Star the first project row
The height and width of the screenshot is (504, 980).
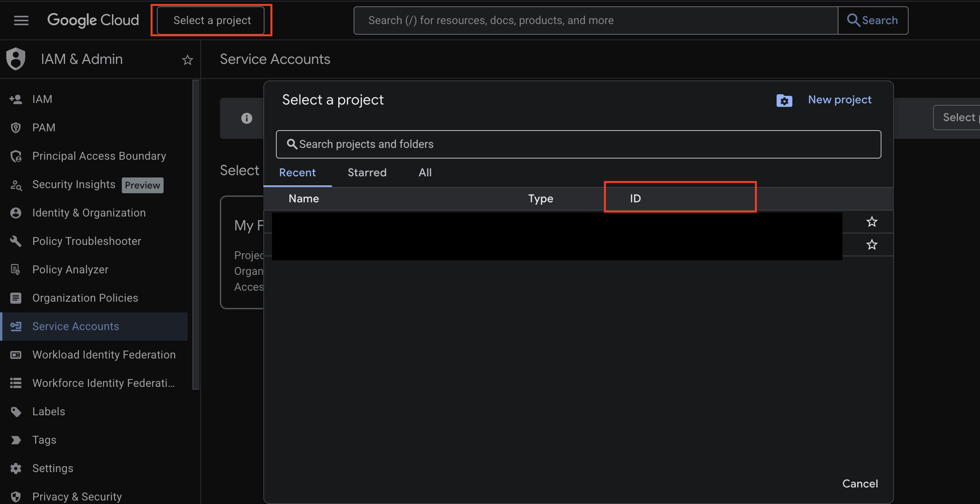point(872,222)
